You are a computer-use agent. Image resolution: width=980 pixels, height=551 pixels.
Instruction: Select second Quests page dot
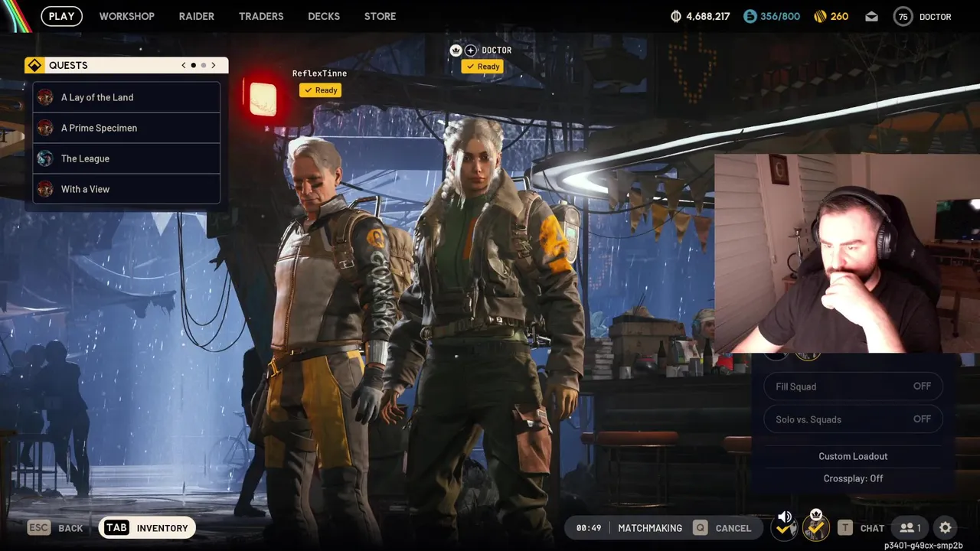pyautogui.click(x=204, y=65)
